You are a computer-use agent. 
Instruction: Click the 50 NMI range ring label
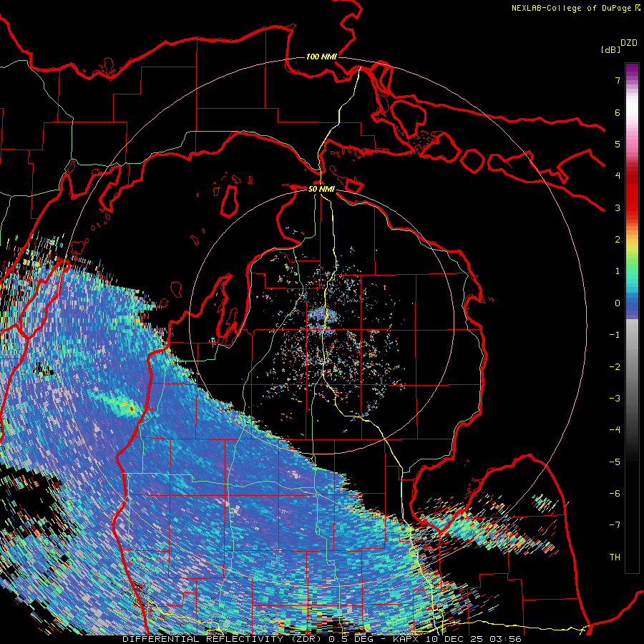(321, 189)
